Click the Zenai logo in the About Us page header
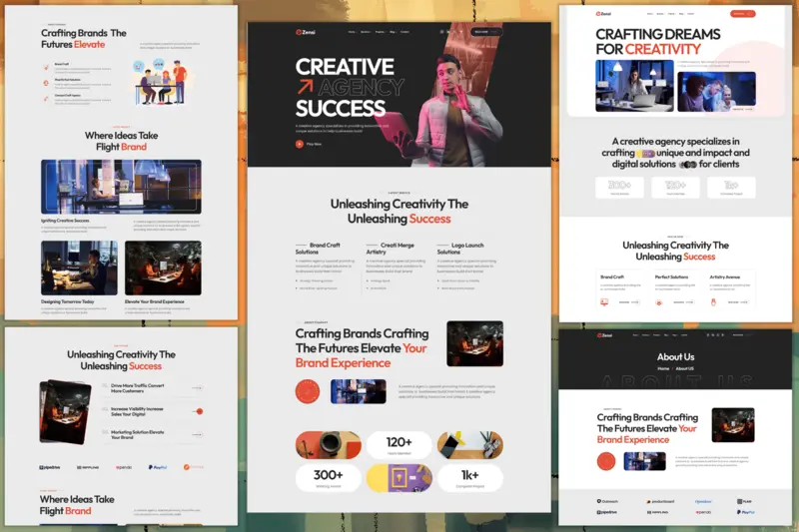The image size is (799, 532). click(604, 335)
